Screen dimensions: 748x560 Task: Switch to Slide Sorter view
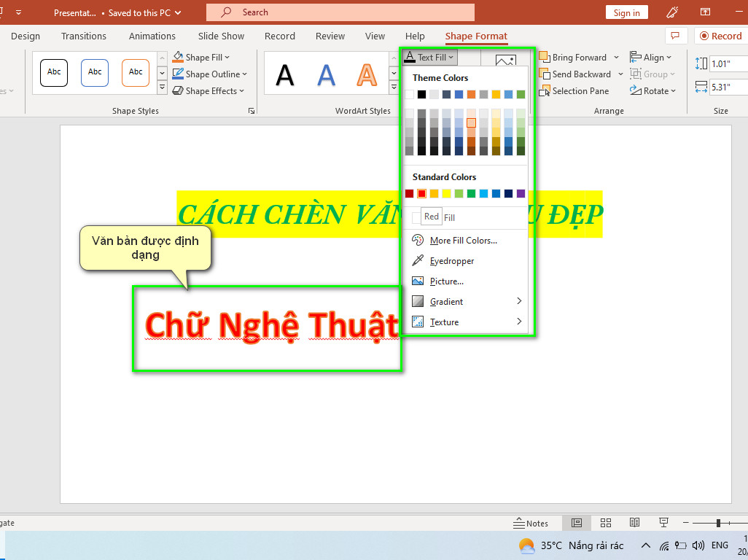click(606, 523)
